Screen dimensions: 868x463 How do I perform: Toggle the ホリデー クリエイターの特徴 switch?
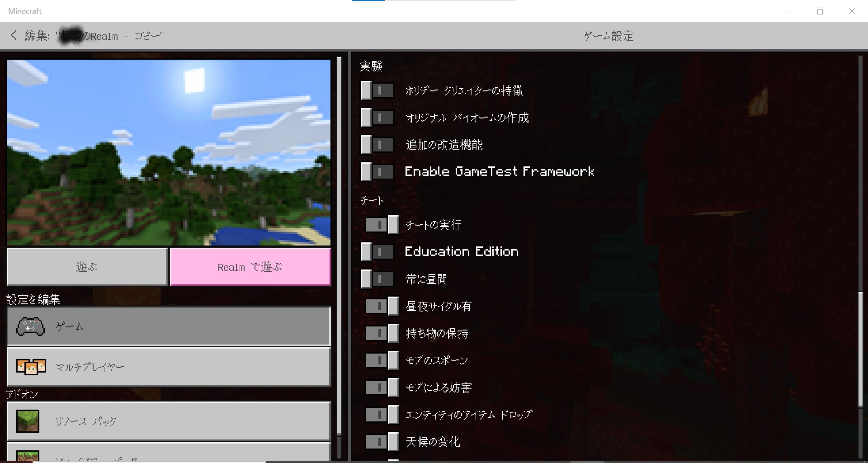pyautogui.click(x=377, y=90)
